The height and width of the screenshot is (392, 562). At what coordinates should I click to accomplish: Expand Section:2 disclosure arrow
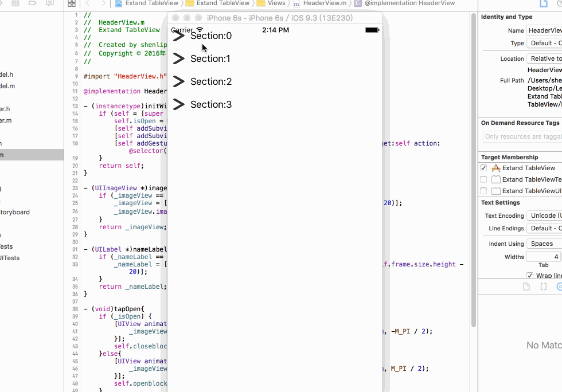(x=178, y=81)
